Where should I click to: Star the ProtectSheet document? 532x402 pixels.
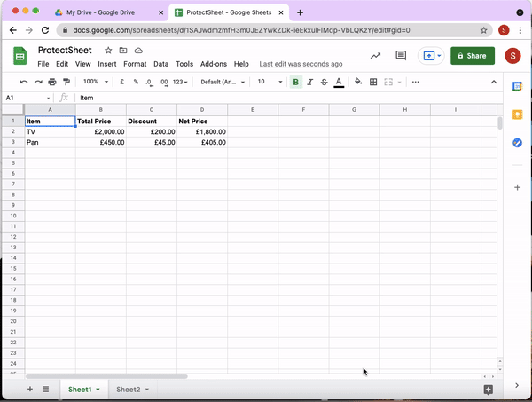tap(108, 51)
